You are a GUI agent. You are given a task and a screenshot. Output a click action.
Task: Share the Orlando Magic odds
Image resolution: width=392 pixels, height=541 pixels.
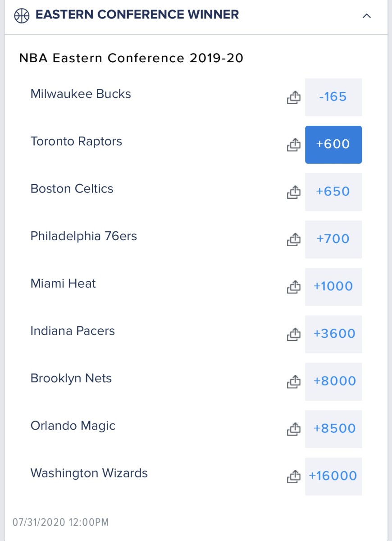click(x=293, y=429)
